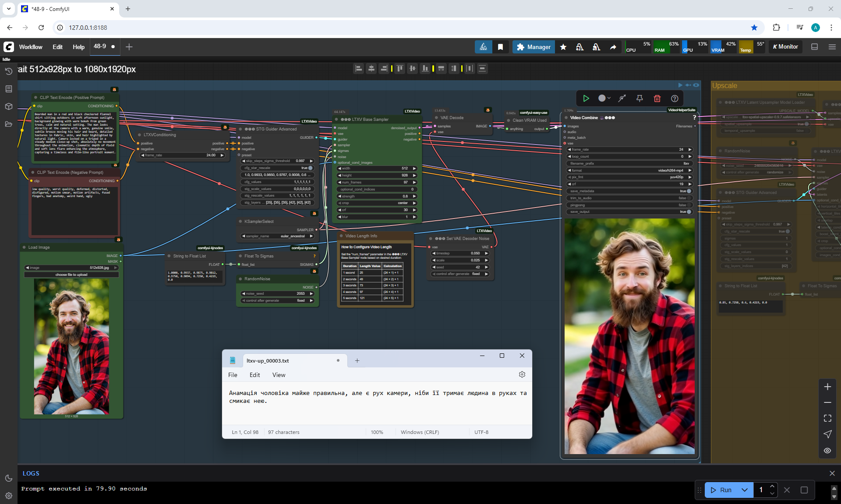Toggle dark theme moon icon
Screen dimensions: 841x504
pyautogui.click(x=8, y=478)
